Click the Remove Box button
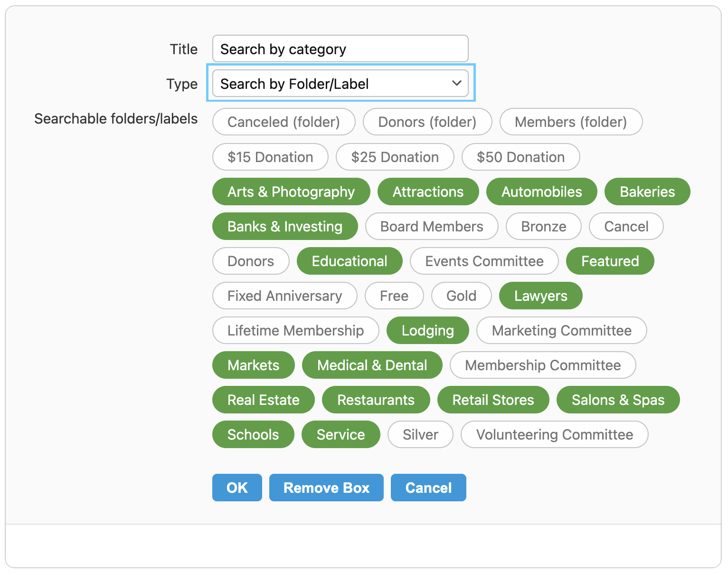The height and width of the screenshot is (575, 728). [326, 488]
